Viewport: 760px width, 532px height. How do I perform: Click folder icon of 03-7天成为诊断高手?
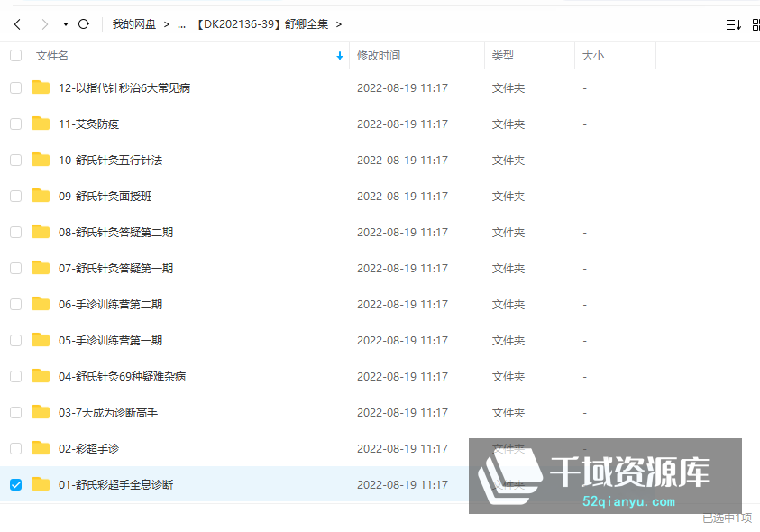[x=41, y=412]
